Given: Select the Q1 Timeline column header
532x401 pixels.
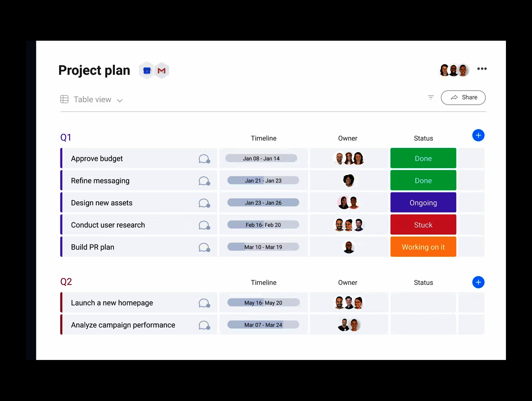Looking at the screenshot, I should coord(263,138).
